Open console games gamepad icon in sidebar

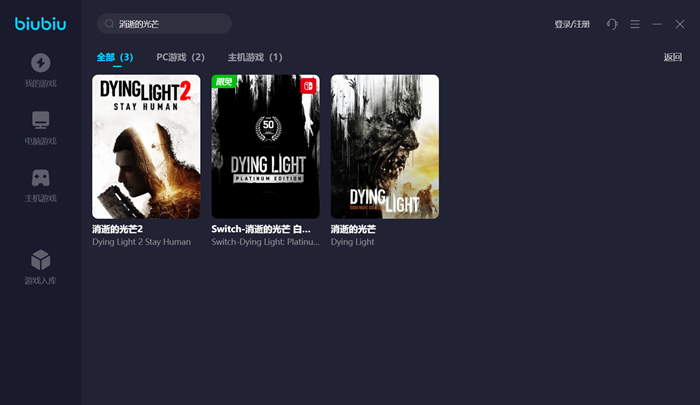click(41, 178)
